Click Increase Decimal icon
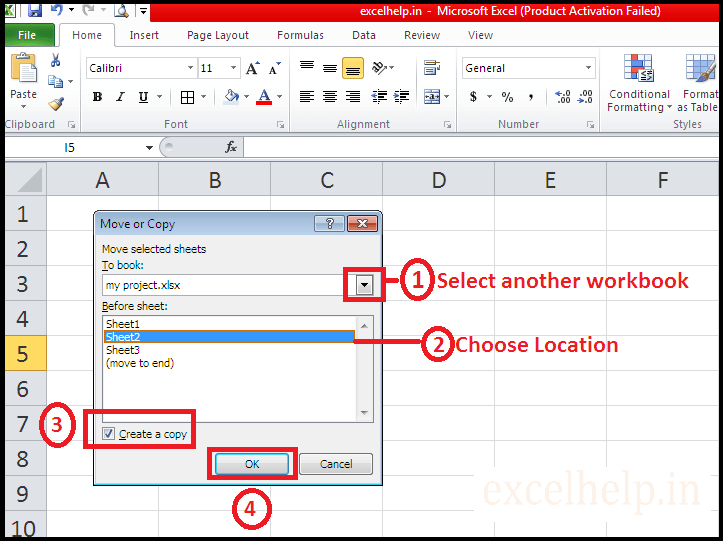This screenshot has height=541, width=723. click(x=563, y=97)
